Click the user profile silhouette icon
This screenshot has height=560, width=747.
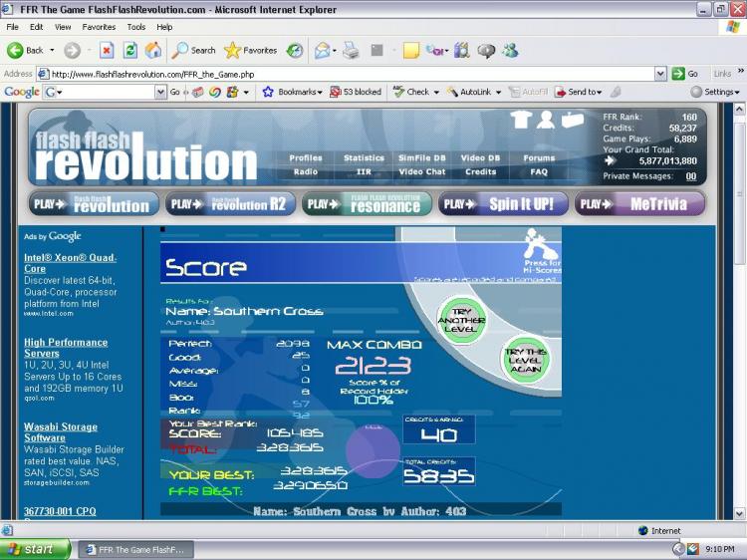(x=546, y=120)
